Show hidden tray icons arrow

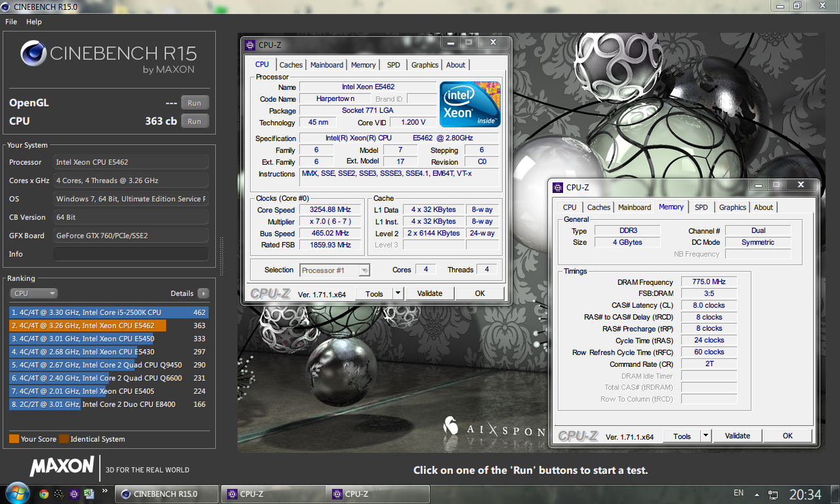[x=757, y=494]
